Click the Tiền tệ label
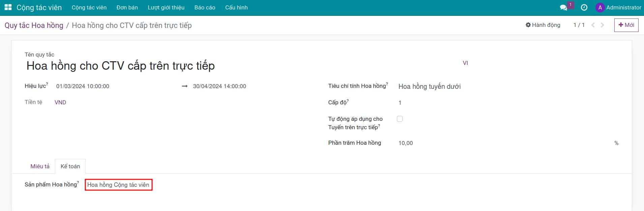The width and height of the screenshot is (644, 211). 33,102
